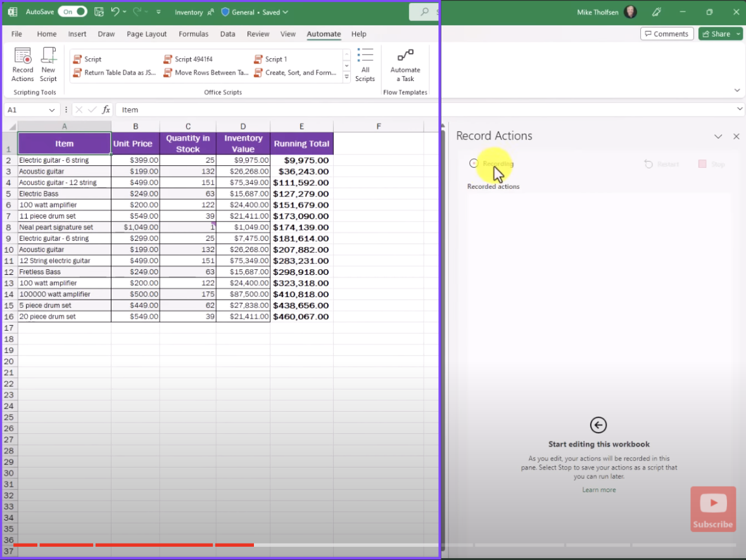Run the Script 4941f4 office script
The width and height of the screenshot is (746, 560).
(196, 59)
